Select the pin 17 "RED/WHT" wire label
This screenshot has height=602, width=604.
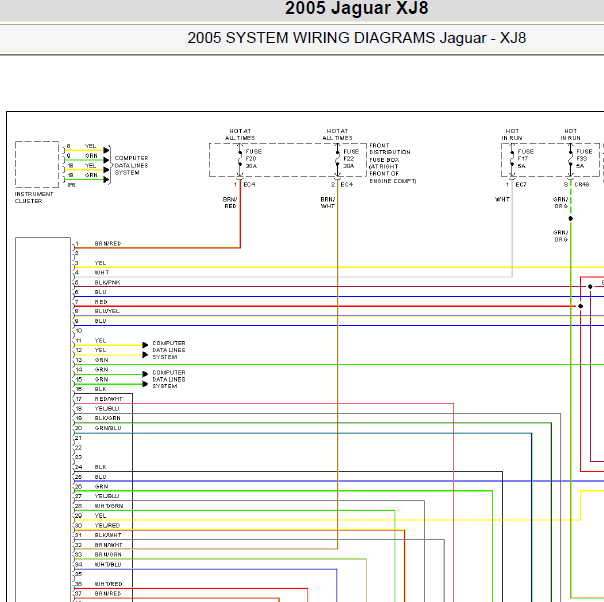109,399
